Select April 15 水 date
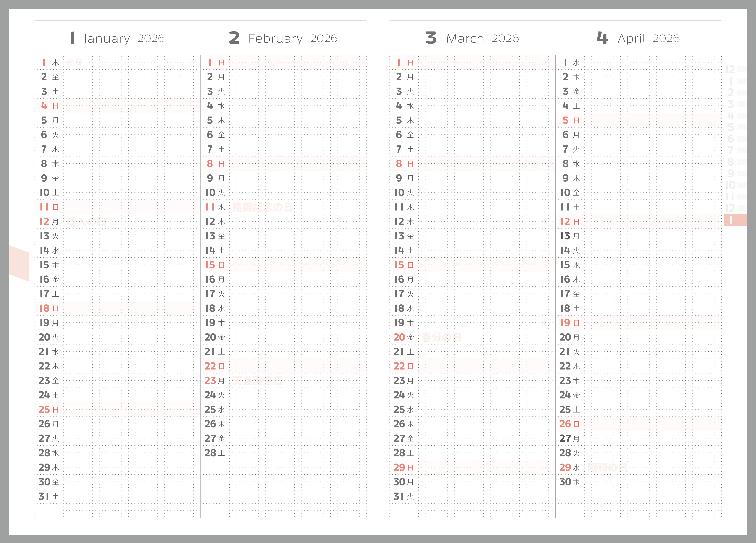 click(570, 265)
